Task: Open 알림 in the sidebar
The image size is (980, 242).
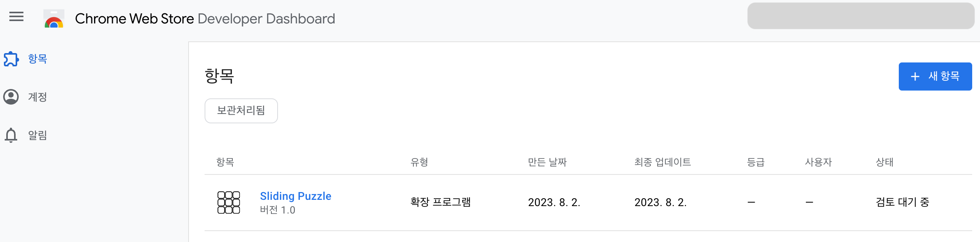Action: pyautogui.click(x=37, y=135)
